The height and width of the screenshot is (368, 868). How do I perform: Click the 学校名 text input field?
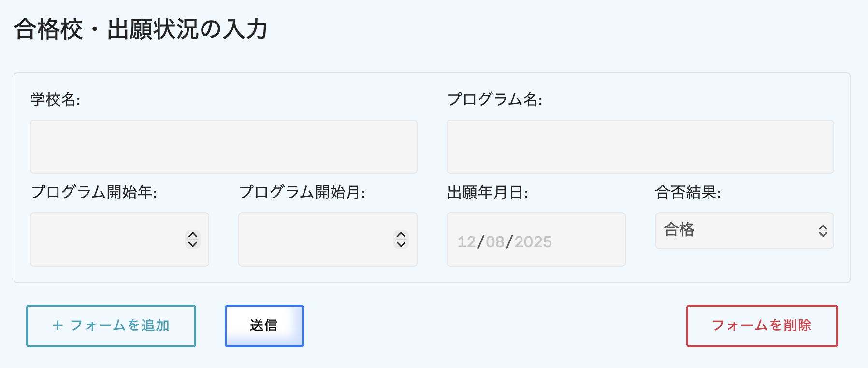[223, 147]
